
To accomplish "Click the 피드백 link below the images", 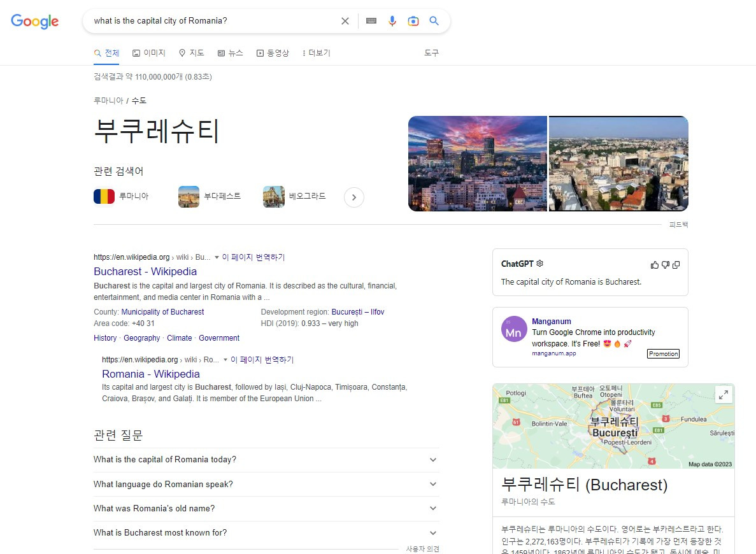I will click(x=679, y=224).
